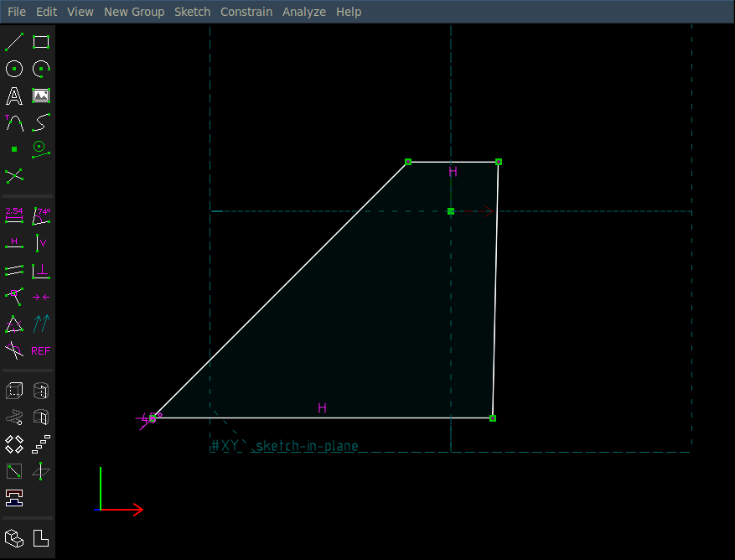Image resolution: width=735 pixels, height=560 pixels.
Task: Click the Perpendicular constraint tool
Action: click(x=41, y=270)
